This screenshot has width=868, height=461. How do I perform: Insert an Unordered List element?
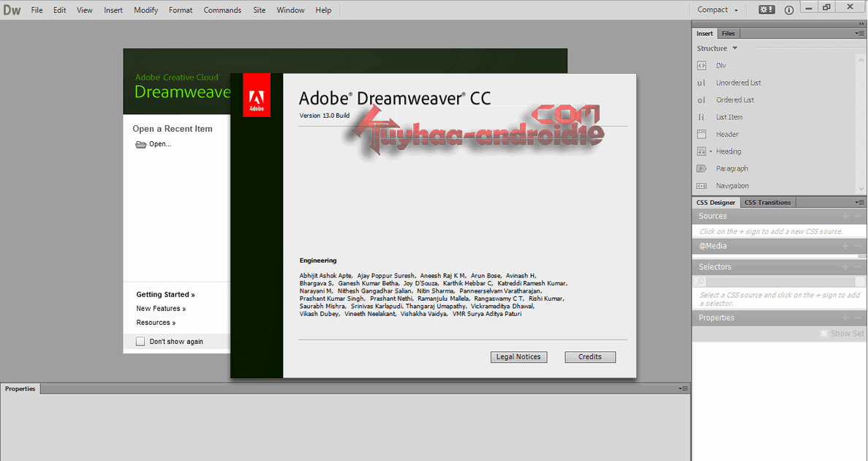click(739, 83)
